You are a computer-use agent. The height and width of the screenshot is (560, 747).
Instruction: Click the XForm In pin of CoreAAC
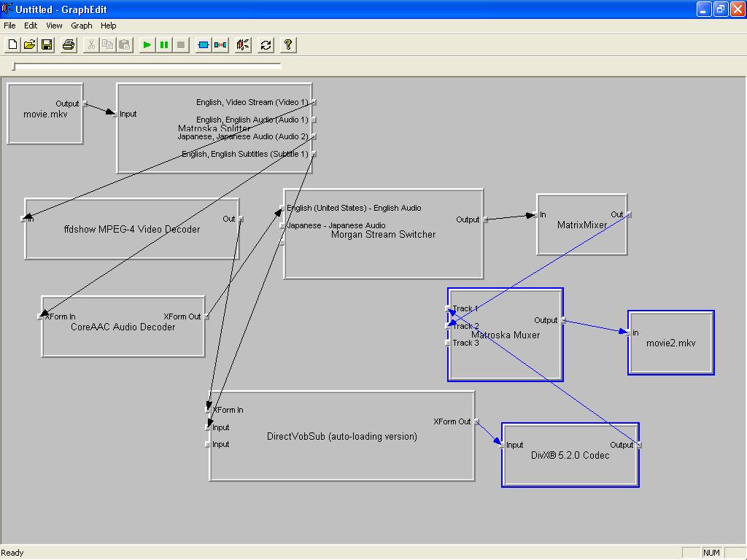(x=40, y=316)
